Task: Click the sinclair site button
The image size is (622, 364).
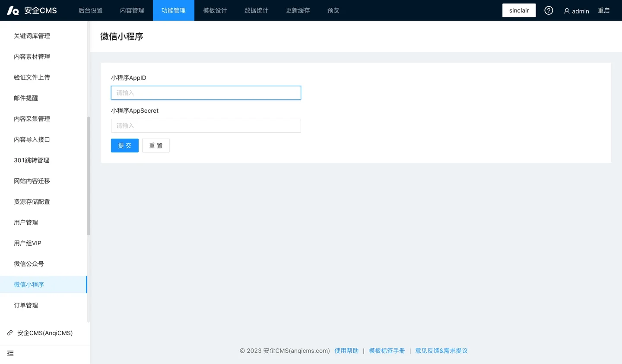Action: point(519,10)
